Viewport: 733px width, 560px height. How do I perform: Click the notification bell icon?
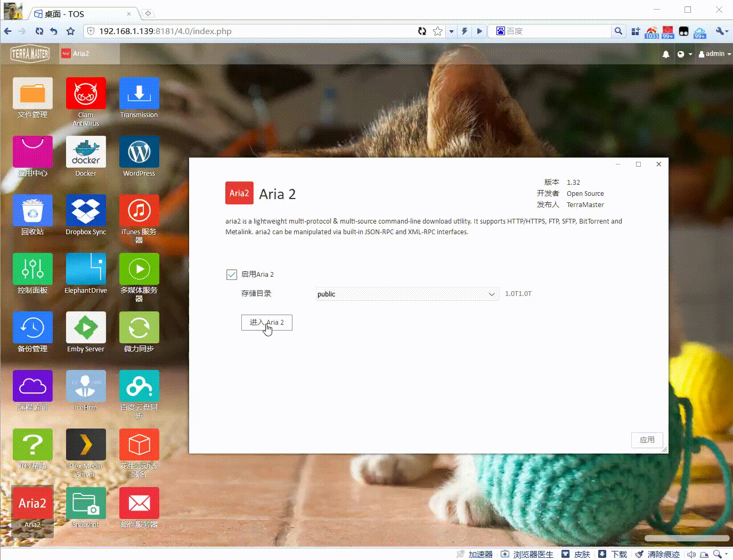tap(666, 54)
